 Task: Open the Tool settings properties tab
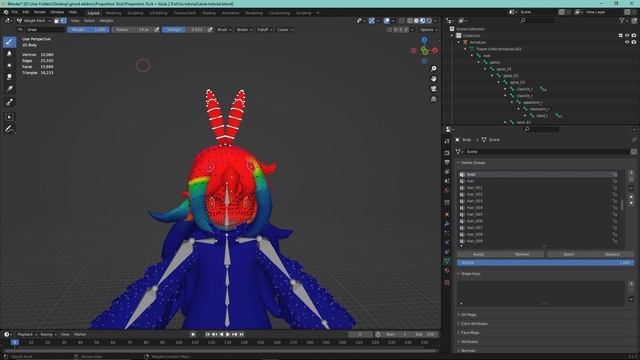(447, 141)
